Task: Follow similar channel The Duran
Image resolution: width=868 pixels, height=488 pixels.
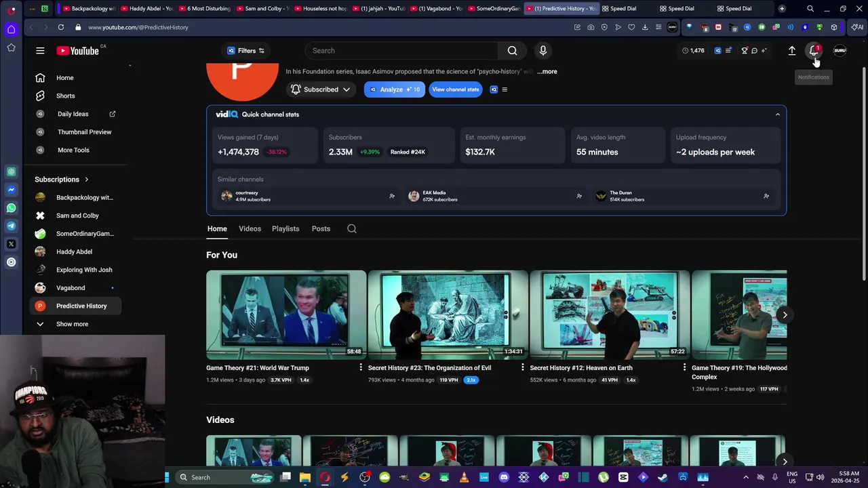Action: 766,196
